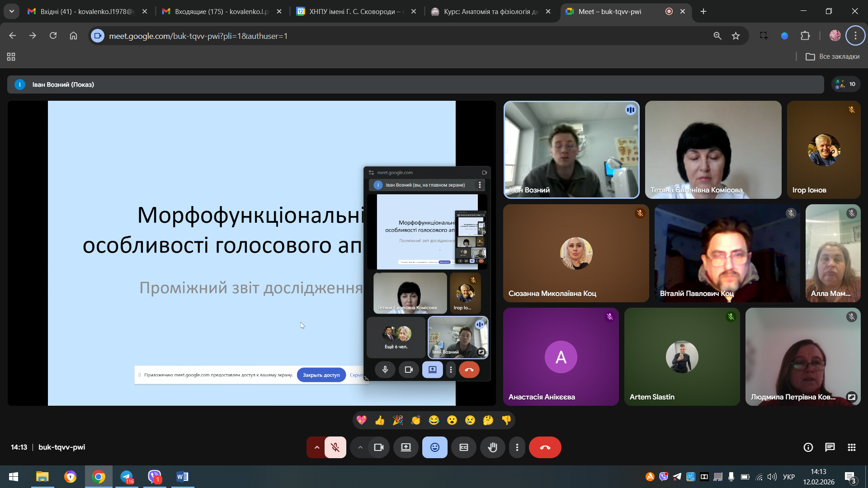The width and height of the screenshot is (868, 488).
Task: Click Людмила Петрівна participant video tile
Action: coord(802,357)
